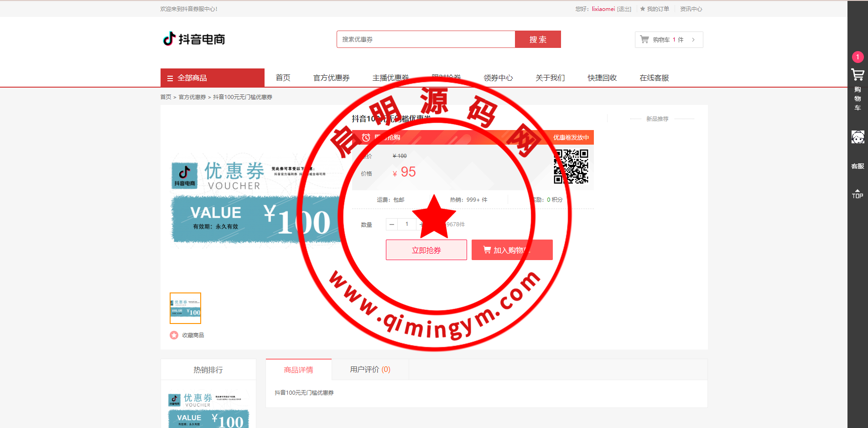Open customer service avatar in sidebar

[858, 137]
